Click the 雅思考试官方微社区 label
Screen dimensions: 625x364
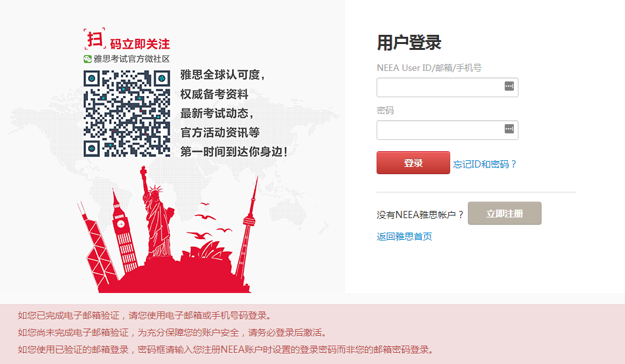[x=131, y=59]
